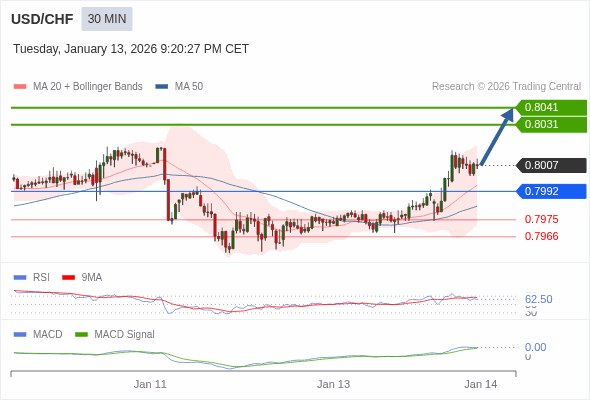Click the USD/CHF pair title
Screen dimensions: 590x400
coord(42,19)
